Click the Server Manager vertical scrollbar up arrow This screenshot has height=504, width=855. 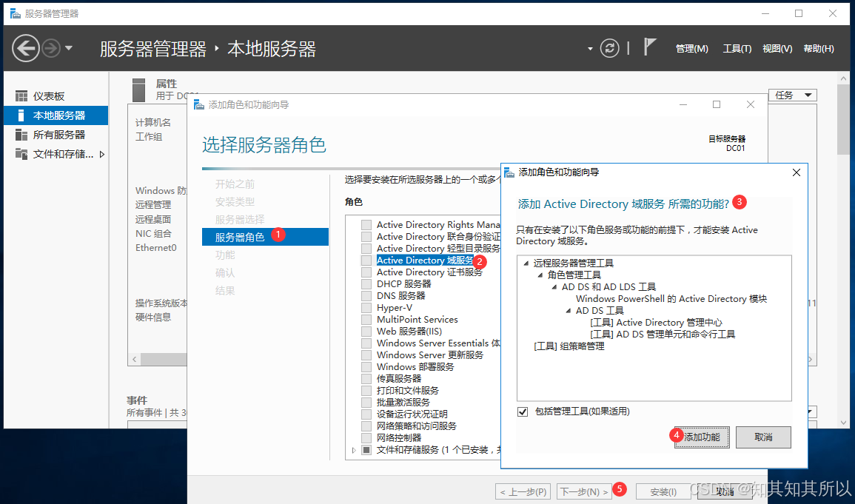(x=844, y=78)
